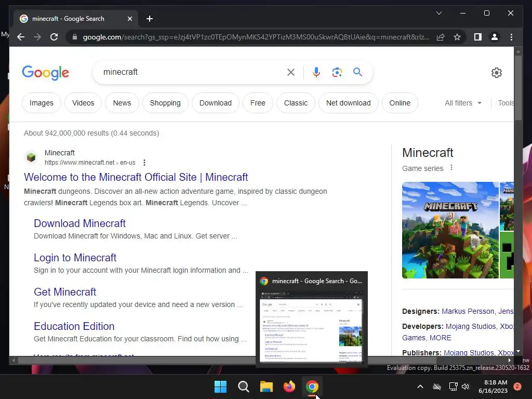The width and height of the screenshot is (532, 399).
Task: Click the blue magnifier search button
Action: coord(357,72)
